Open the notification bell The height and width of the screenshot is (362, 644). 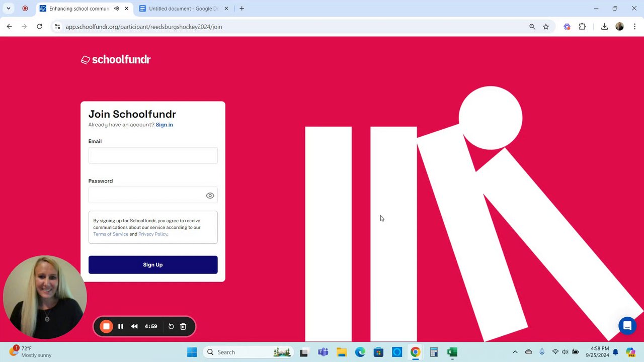click(x=615, y=352)
